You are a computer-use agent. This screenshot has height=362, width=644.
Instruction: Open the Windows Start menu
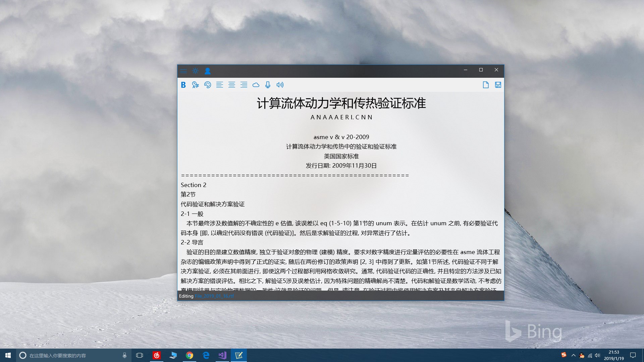click(8, 355)
